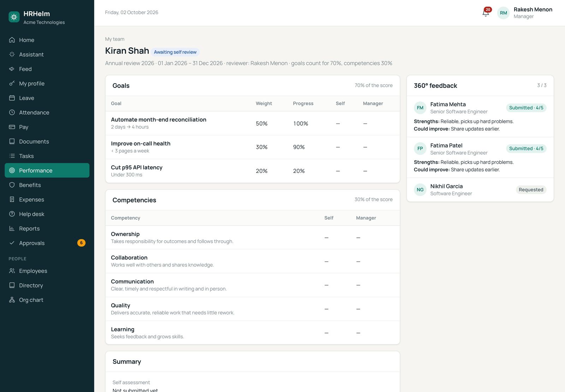565x392 pixels.
Task: Go to Home in sidebar
Action: [x=47, y=40]
